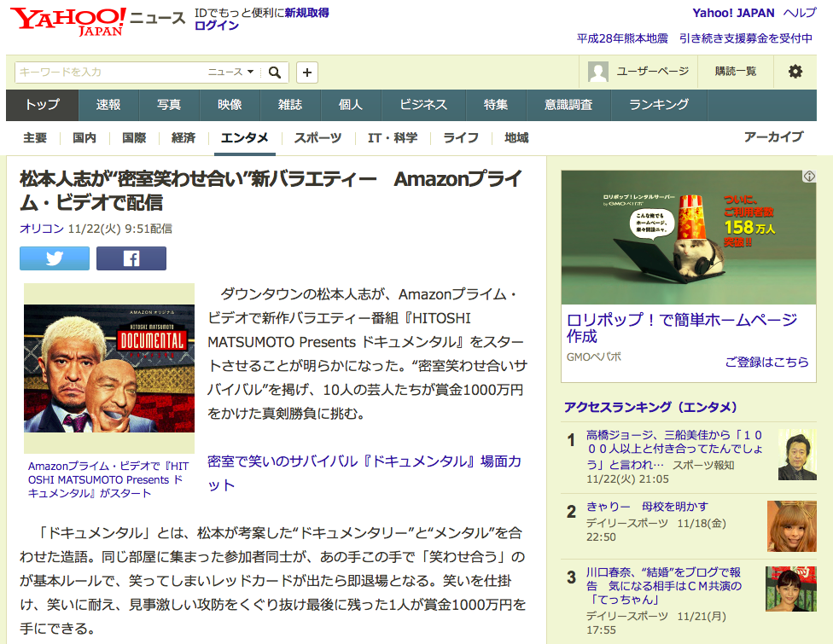This screenshot has height=644, width=833.
Task: Open the 意識調査 tab
Action: point(568,105)
